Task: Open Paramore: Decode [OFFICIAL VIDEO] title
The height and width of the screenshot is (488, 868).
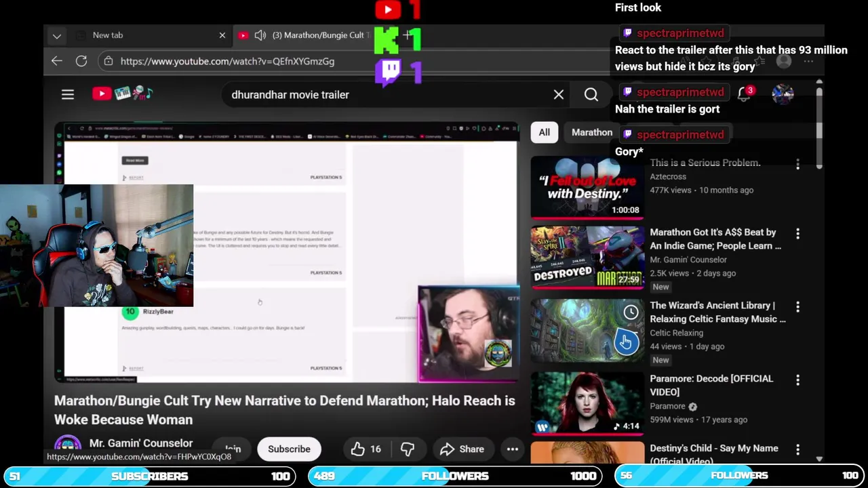Action: pyautogui.click(x=711, y=385)
